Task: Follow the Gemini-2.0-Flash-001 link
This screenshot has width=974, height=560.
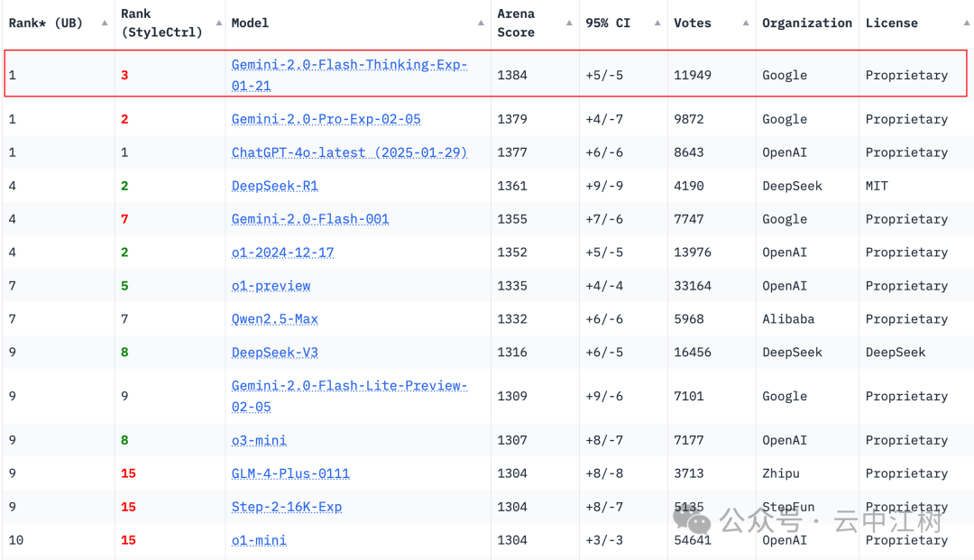Action: pos(310,219)
